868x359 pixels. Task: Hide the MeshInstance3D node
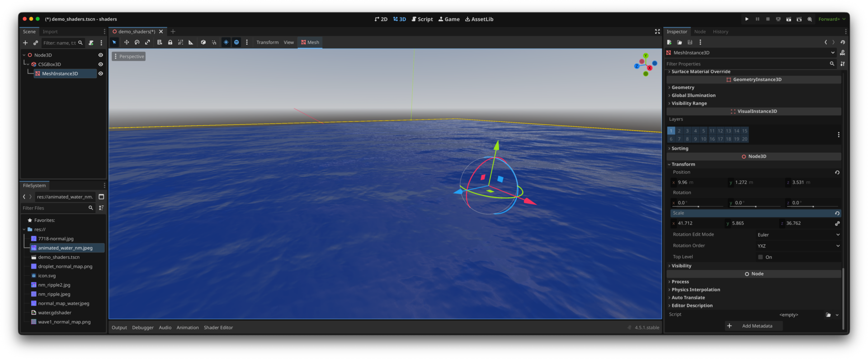[x=101, y=74]
